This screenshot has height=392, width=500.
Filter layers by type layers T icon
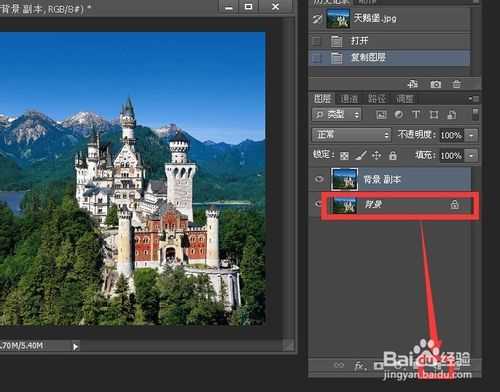pos(416,115)
